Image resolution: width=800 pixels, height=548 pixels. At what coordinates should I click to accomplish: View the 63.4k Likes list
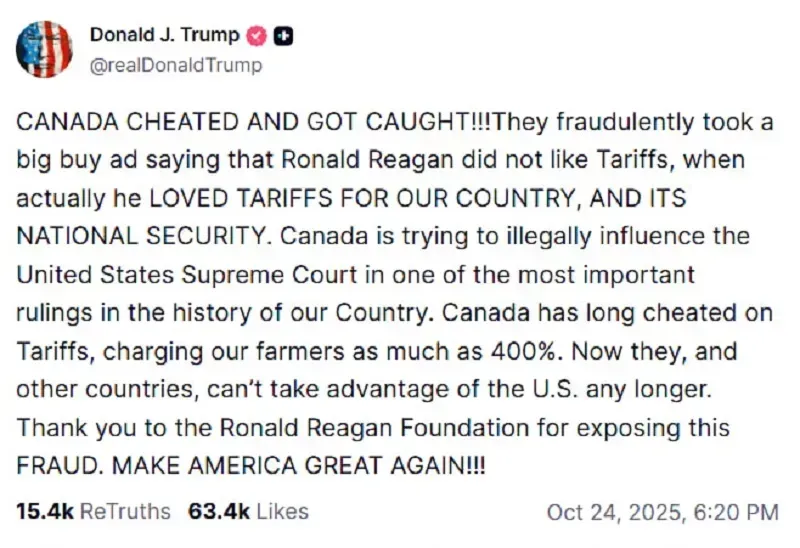click(x=248, y=512)
